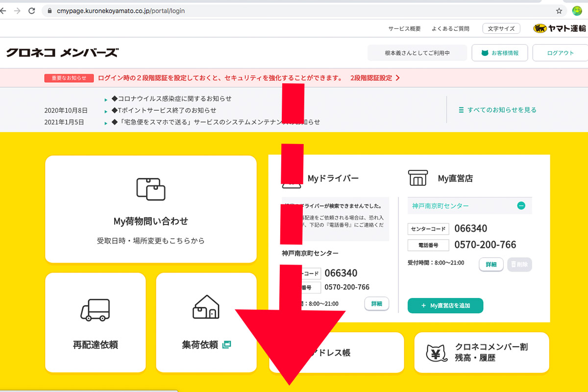Click the My直営店 storefront icon
The height and width of the screenshot is (392, 588).
click(418, 178)
